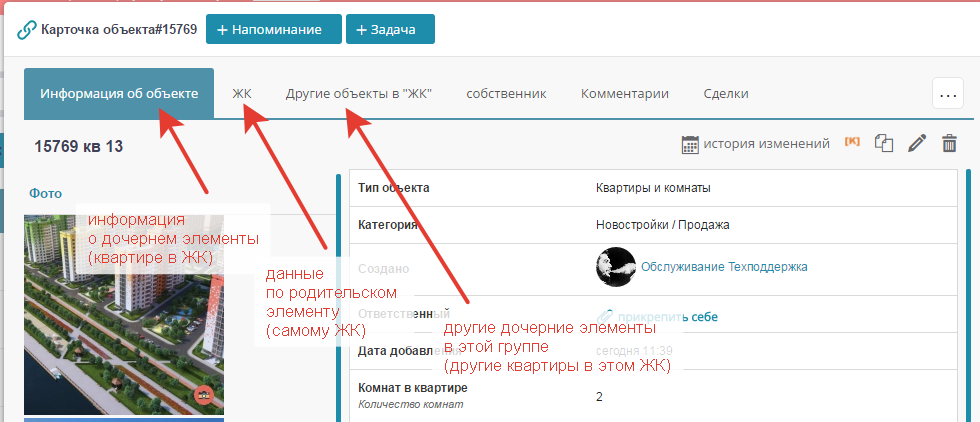Click the Тип объекта label

pyautogui.click(x=394, y=188)
